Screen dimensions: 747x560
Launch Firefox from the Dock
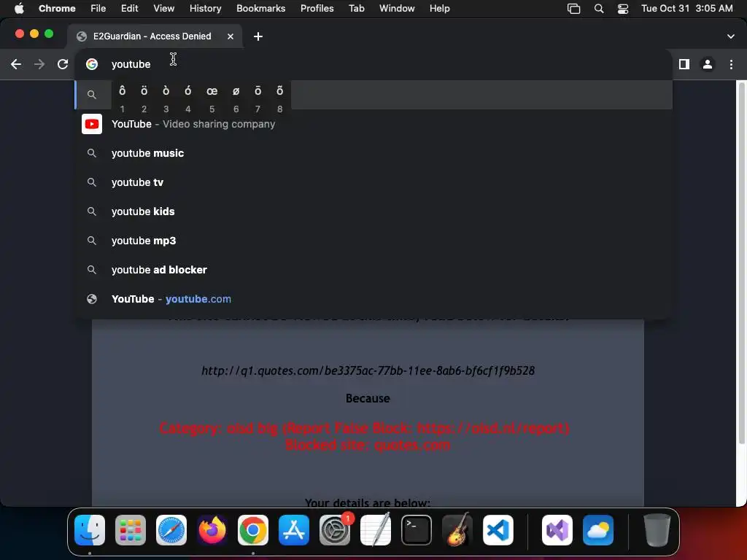212,530
